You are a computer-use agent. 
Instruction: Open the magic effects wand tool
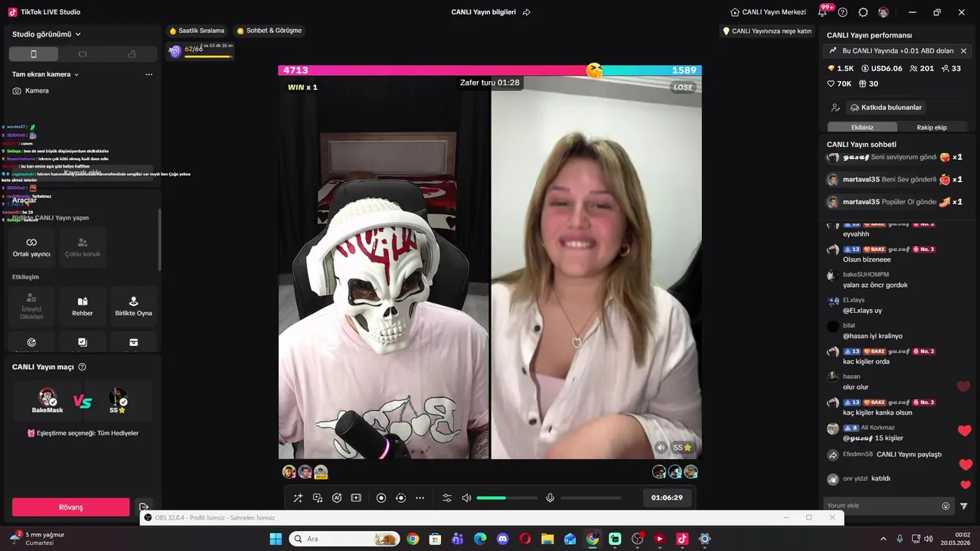click(x=298, y=498)
